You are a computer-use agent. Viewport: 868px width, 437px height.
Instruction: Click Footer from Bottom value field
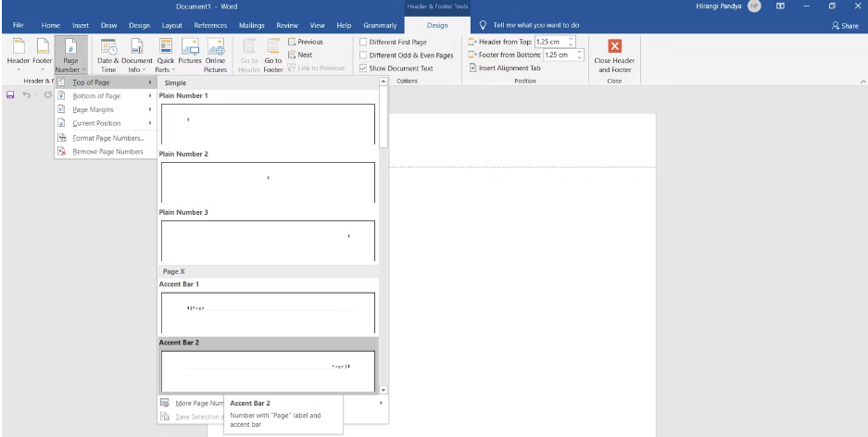(560, 56)
